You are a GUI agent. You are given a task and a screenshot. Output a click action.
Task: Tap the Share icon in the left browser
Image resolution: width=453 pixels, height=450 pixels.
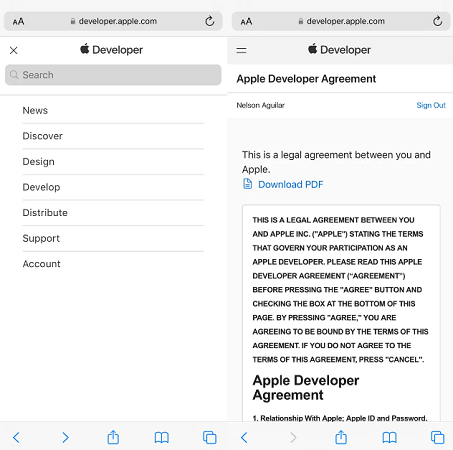(113, 437)
